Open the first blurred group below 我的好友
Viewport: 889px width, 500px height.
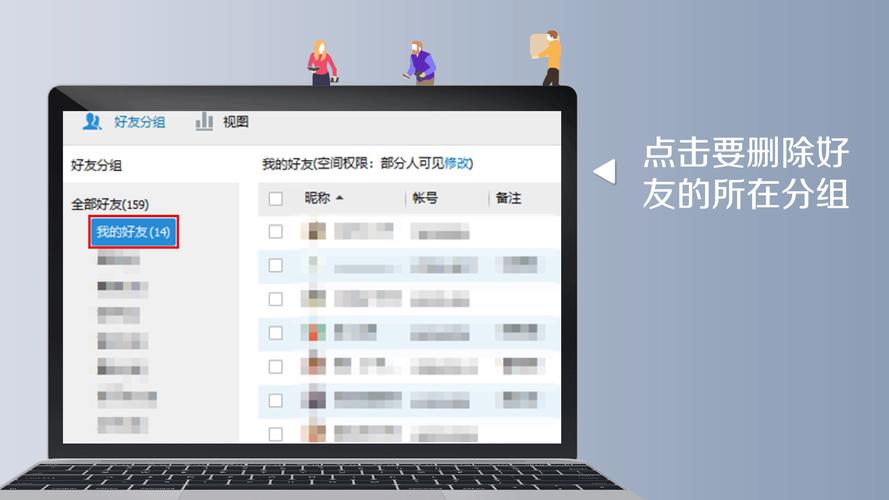[118, 260]
